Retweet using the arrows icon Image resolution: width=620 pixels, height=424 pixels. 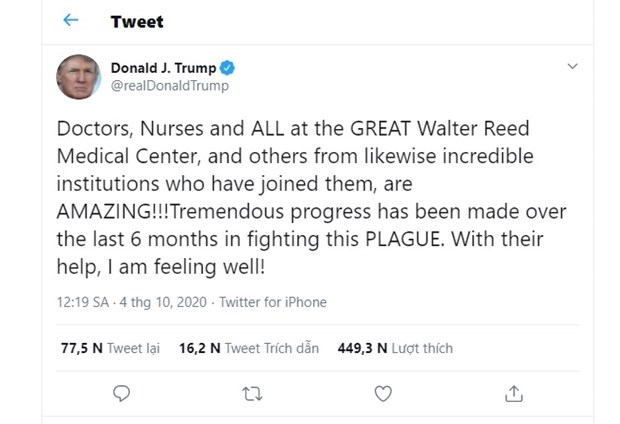[x=252, y=393]
